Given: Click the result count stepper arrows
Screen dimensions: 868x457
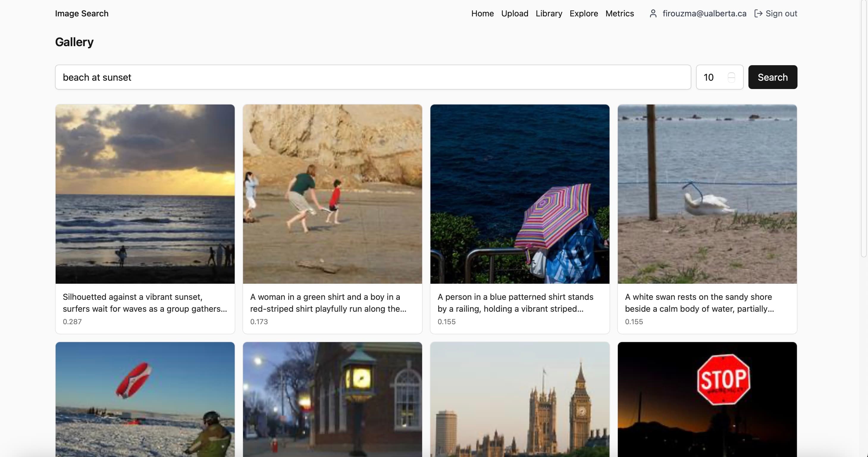Looking at the screenshot, I should tap(731, 77).
